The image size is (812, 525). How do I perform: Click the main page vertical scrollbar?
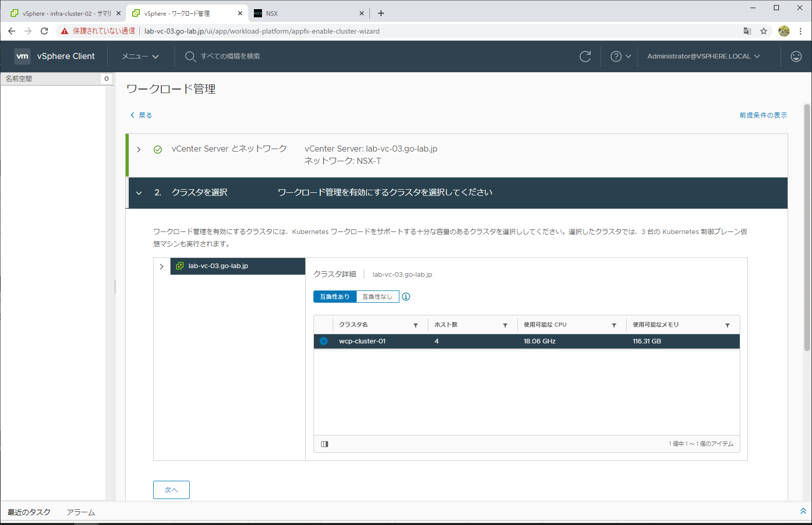tap(807, 227)
